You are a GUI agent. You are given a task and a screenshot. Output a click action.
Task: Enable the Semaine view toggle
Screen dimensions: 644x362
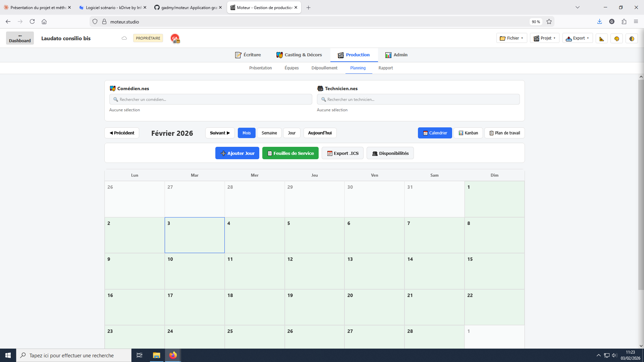pos(269,133)
